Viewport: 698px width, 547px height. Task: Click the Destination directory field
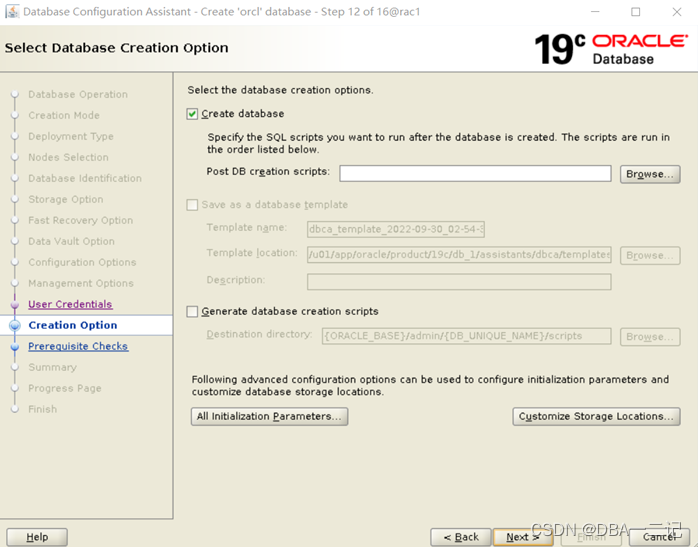pos(467,336)
